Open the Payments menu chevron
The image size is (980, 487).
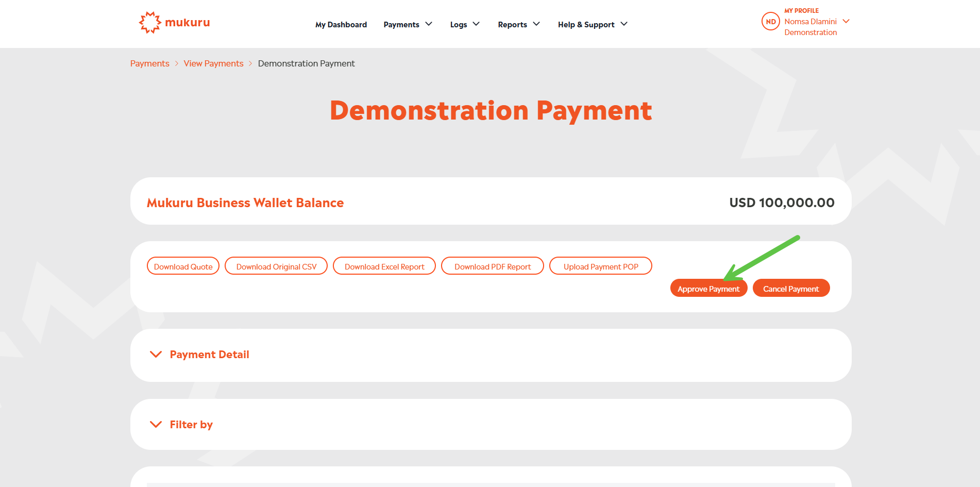point(429,24)
